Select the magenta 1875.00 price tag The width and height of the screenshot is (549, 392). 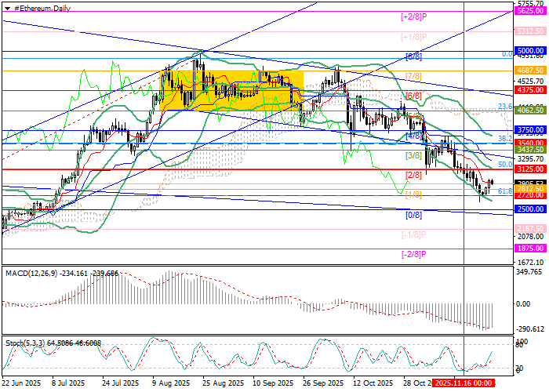click(x=531, y=248)
